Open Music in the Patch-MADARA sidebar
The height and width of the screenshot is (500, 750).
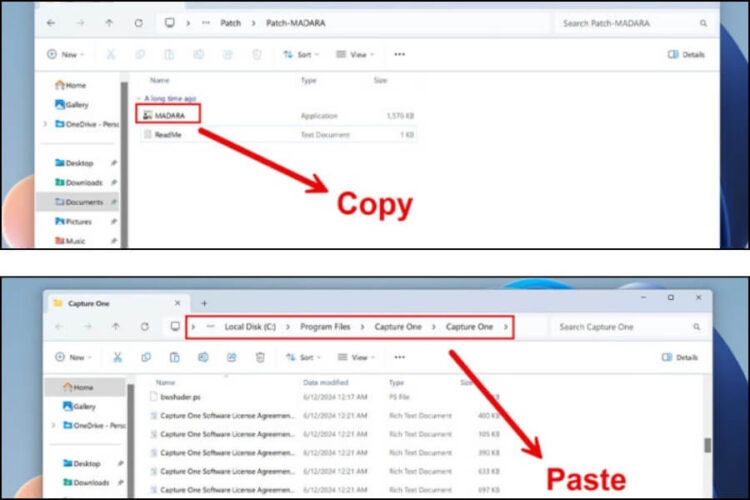click(x=70, y=241)
